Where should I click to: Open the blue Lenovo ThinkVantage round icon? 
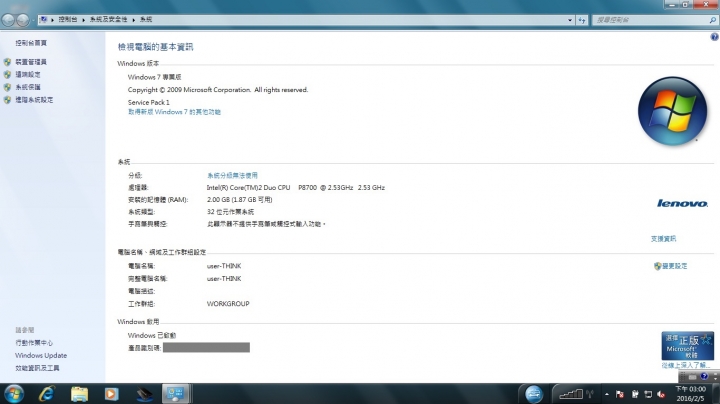[534, 394]
